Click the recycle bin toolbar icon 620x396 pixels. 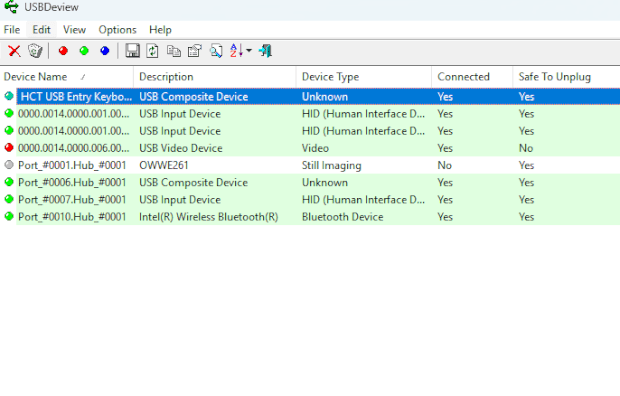(35, 51)
